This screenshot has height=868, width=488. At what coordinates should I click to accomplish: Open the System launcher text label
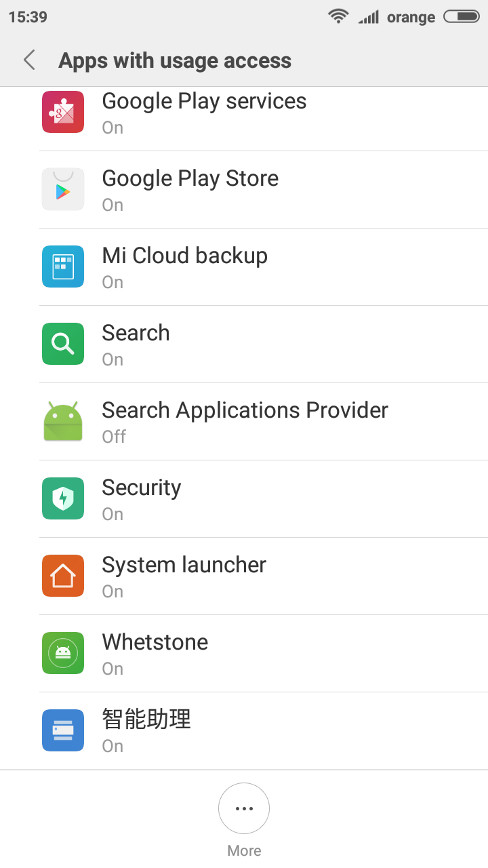click(184, 565)
